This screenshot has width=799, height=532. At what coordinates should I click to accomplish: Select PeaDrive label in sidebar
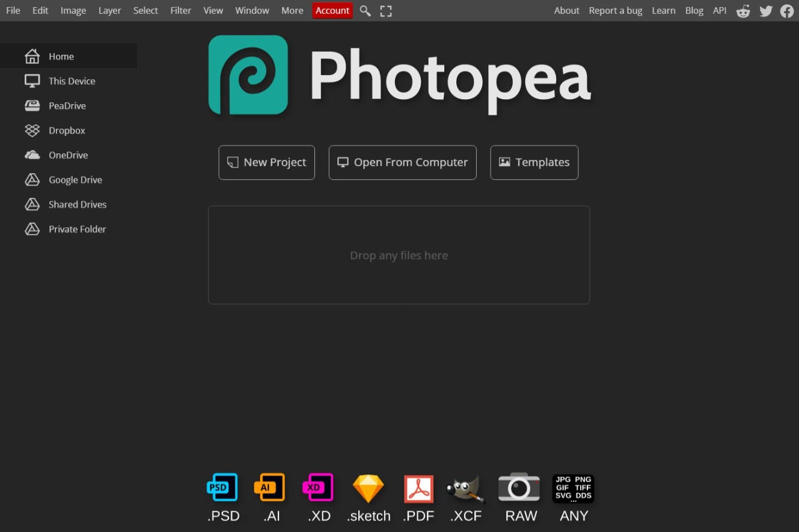pos(67,106)
